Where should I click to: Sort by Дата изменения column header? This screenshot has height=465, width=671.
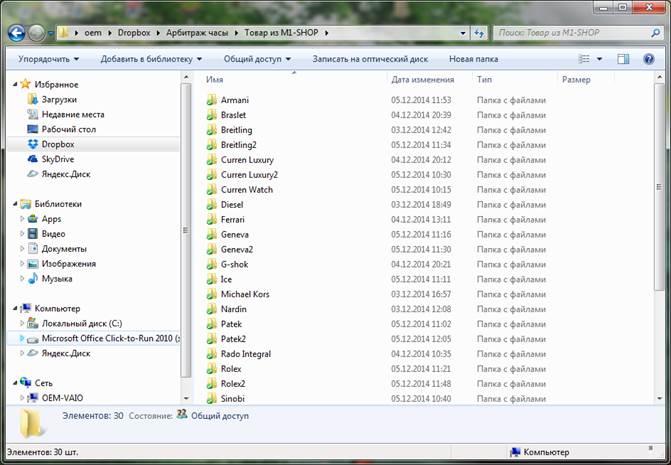click(430, 80)
